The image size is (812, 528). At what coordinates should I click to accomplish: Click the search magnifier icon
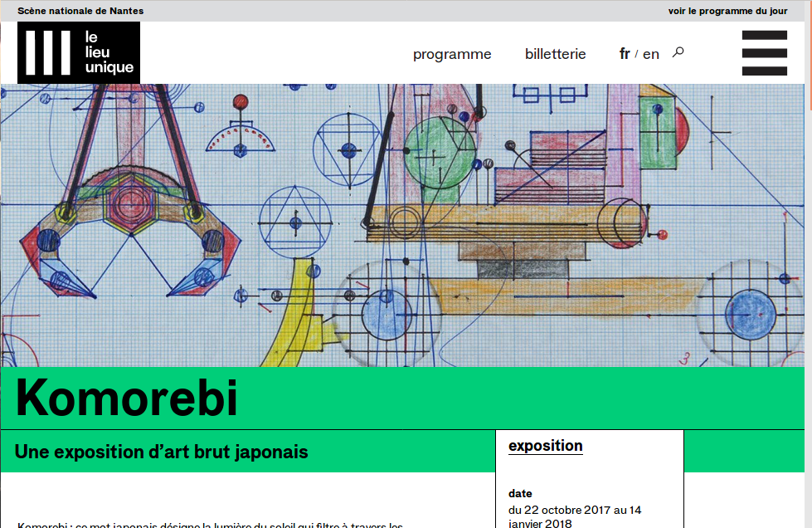[678, 52]
